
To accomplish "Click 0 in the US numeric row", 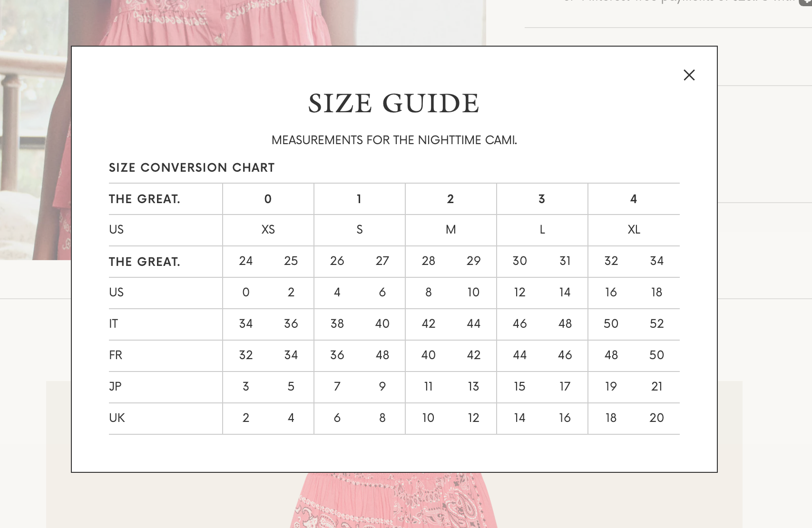I will click(245, 292).
